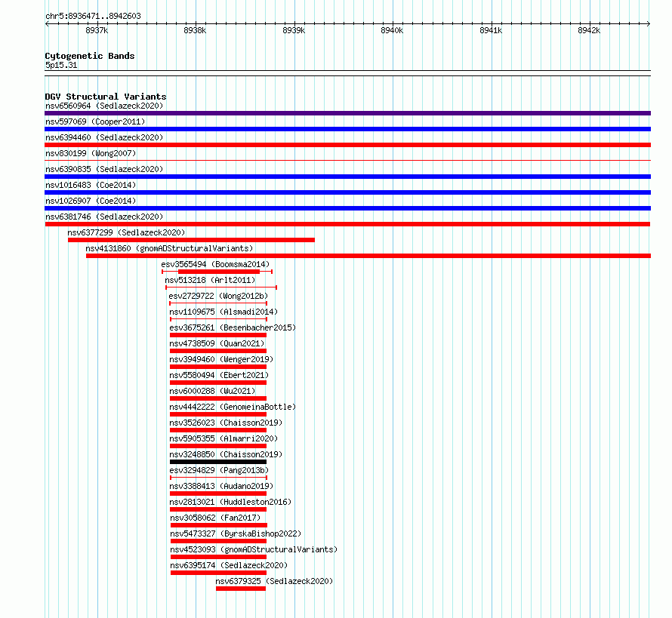The width and height of the screenshot is (672, 618).
Task: Open nsv513218 (Arlt2011) variant label
Action: [x=210, y=280]
